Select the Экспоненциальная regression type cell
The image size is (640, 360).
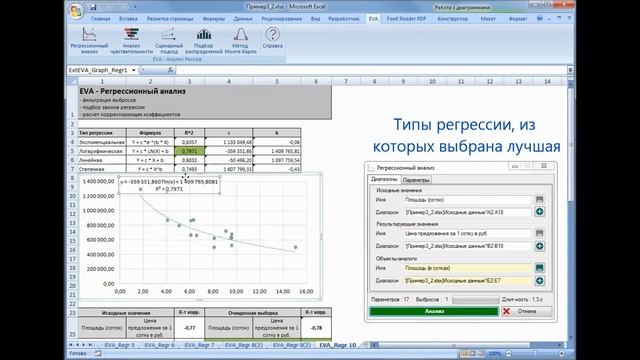[102, 142]
